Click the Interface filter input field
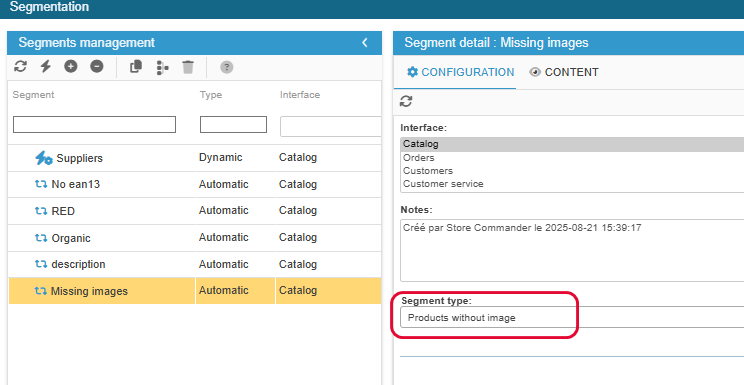 (x=331, y=127)
